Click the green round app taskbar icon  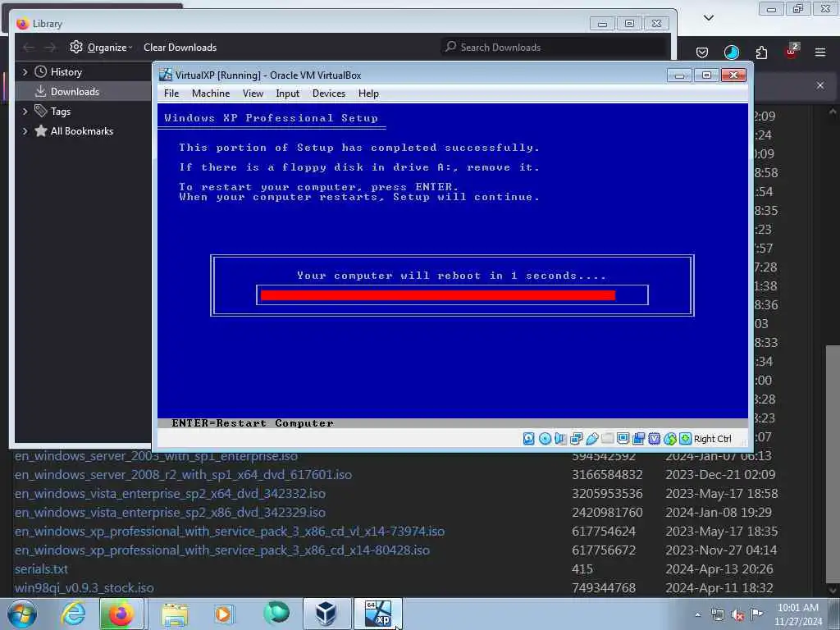coord(276,613)
